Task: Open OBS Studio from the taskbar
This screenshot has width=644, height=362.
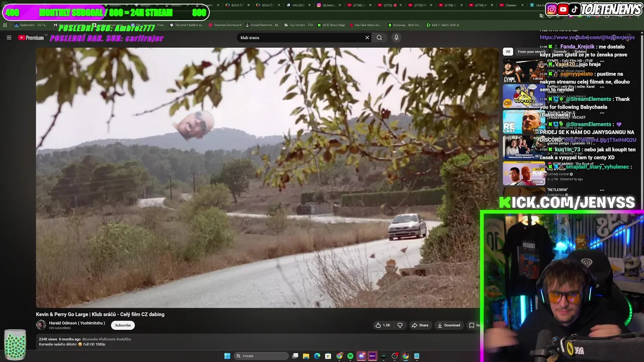Action: pyautogui.click(x=394, y=356)
